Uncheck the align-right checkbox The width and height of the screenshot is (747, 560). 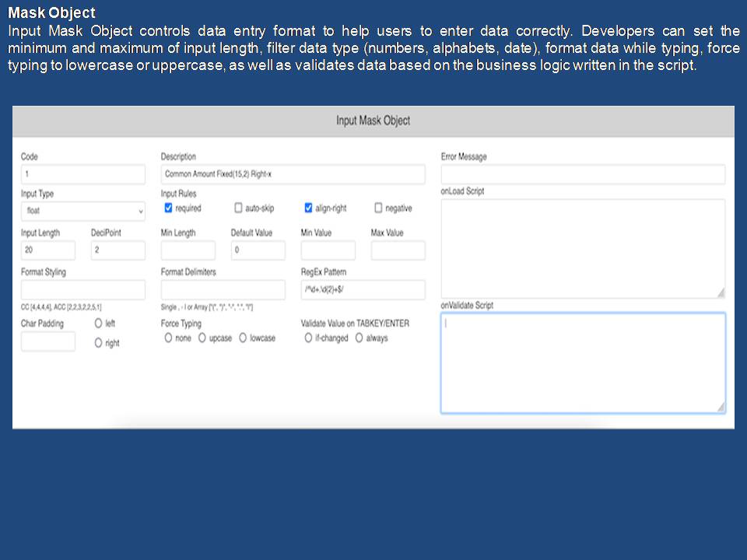(309, 208)
